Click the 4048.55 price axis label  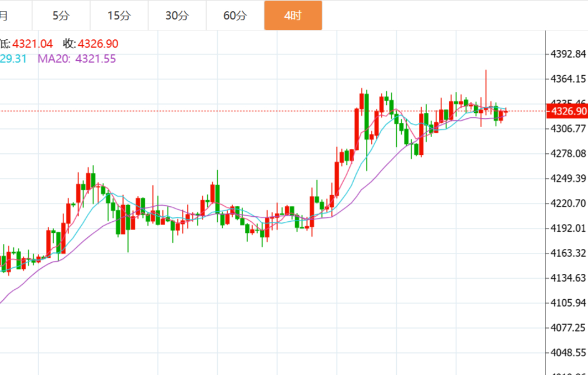568,352
